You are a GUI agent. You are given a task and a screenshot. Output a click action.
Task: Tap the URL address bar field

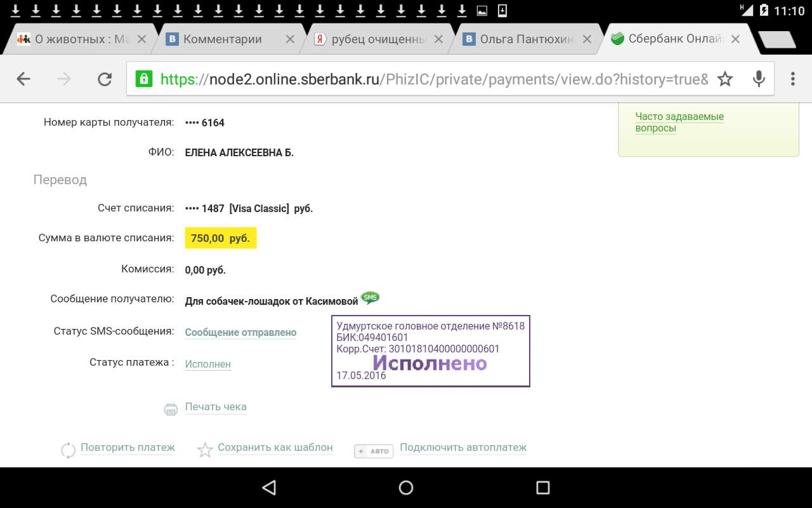(x=431, y=79)
